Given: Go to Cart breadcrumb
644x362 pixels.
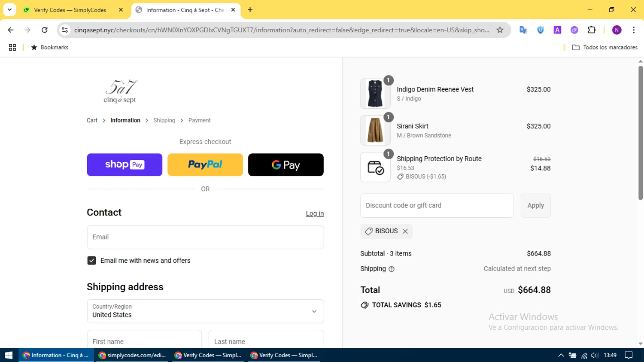Looking at the screenshot, I should coord(92,120).
